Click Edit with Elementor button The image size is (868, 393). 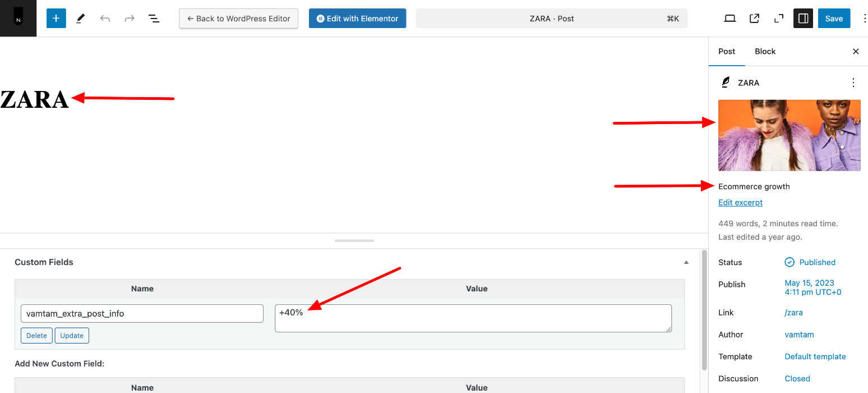click(x=358, y=19)
